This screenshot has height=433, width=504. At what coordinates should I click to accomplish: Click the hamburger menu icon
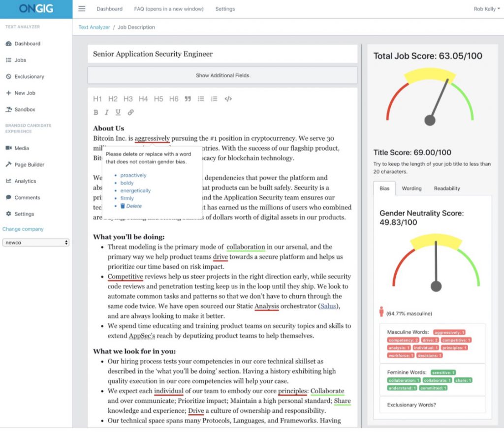[82, 9]
